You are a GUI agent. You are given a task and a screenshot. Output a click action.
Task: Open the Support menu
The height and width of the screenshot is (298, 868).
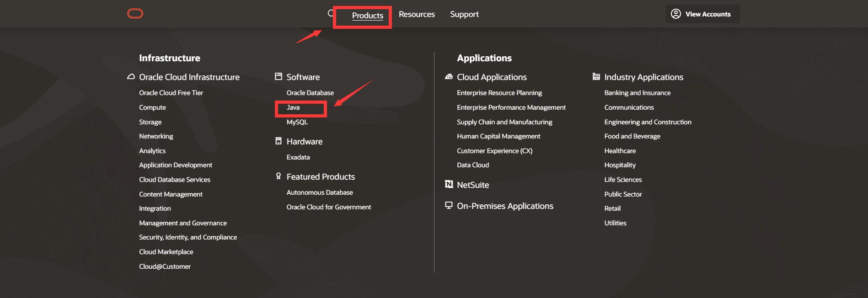pyautogui.click(x=464, y=14)
